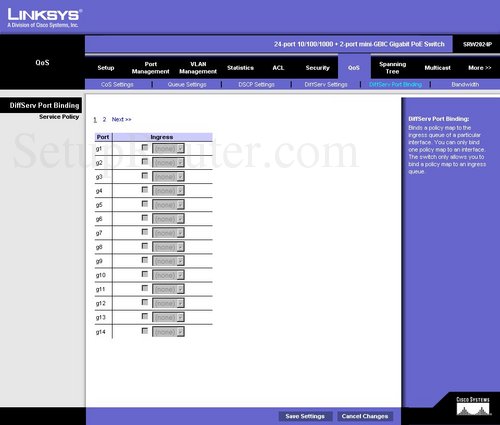Viewport: 500px width, 425px height.
Task: Click the Save Settings button
Action: tap(305, 416)
